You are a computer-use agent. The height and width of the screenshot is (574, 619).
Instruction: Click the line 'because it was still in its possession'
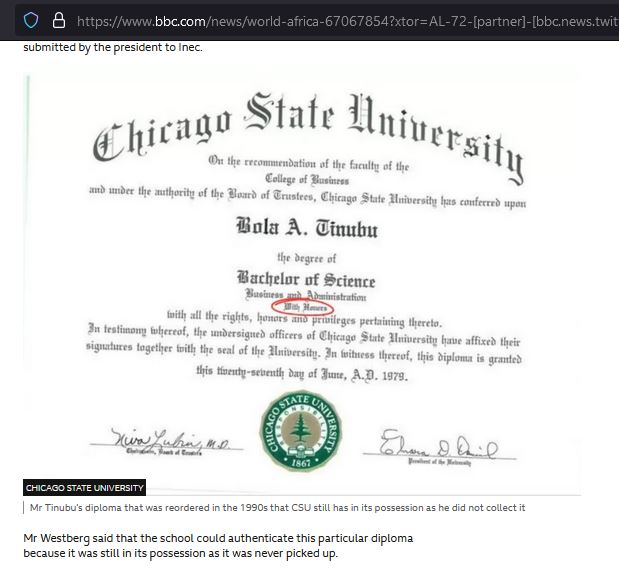pos(181,553)
